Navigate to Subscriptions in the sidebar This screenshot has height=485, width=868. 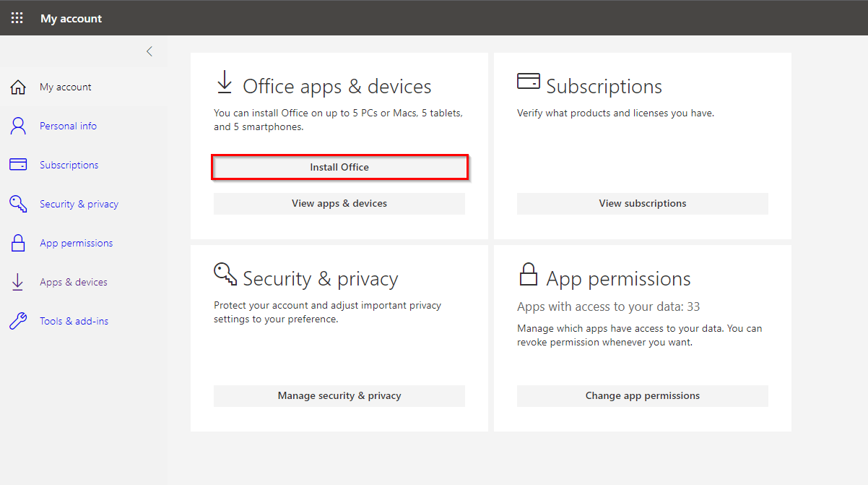pyautogui.click(x=69, y=164)
